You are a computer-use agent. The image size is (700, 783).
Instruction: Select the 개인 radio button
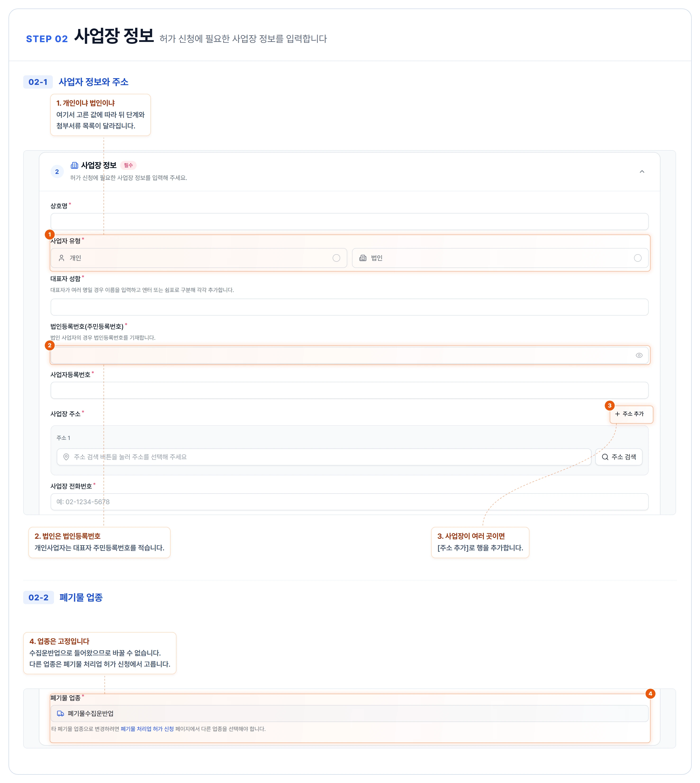coord(336,258)
